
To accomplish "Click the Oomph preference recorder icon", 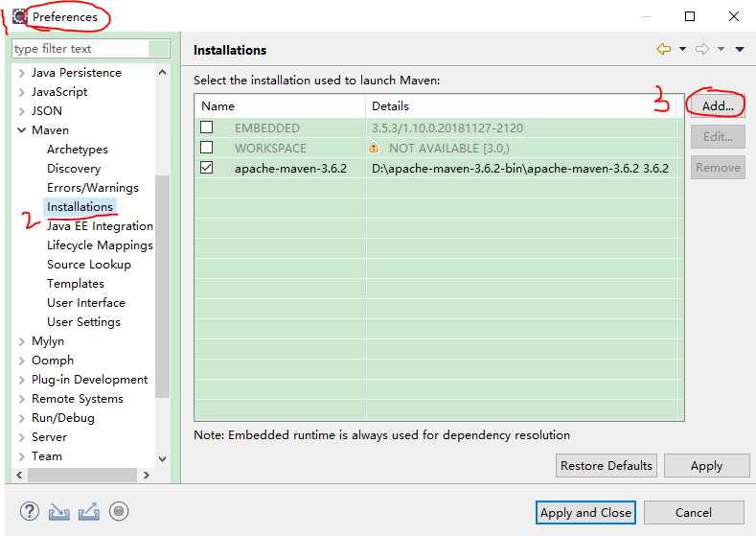I will coord(119,511).
